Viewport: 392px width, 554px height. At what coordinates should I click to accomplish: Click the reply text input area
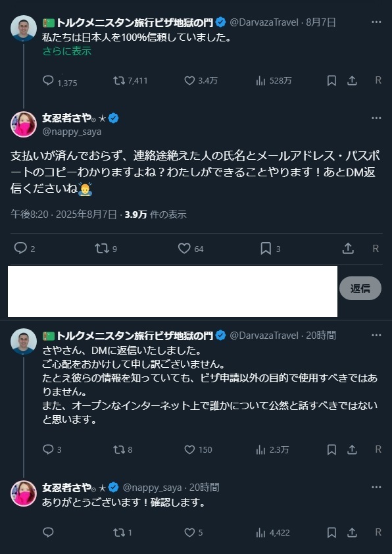tap(172, 291)
